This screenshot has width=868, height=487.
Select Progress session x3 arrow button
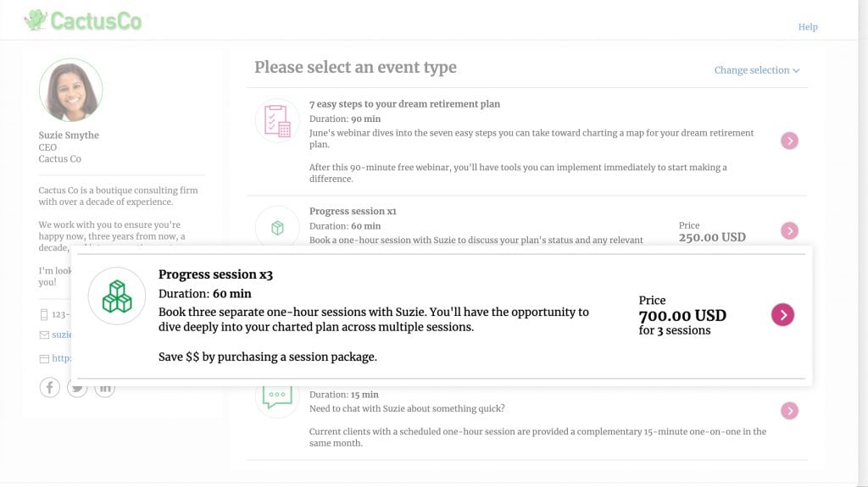pos(782,315)
